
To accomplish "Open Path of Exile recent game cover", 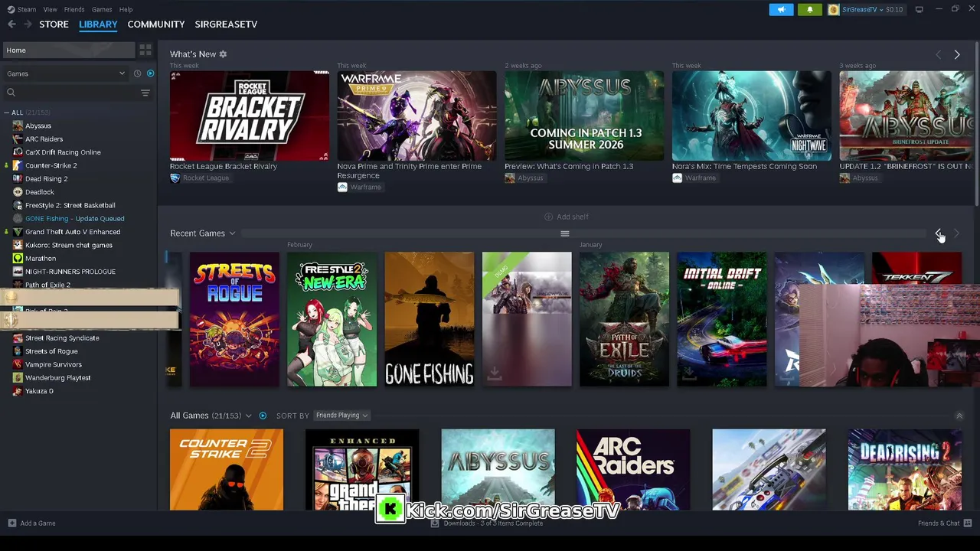I will [624, 319].
